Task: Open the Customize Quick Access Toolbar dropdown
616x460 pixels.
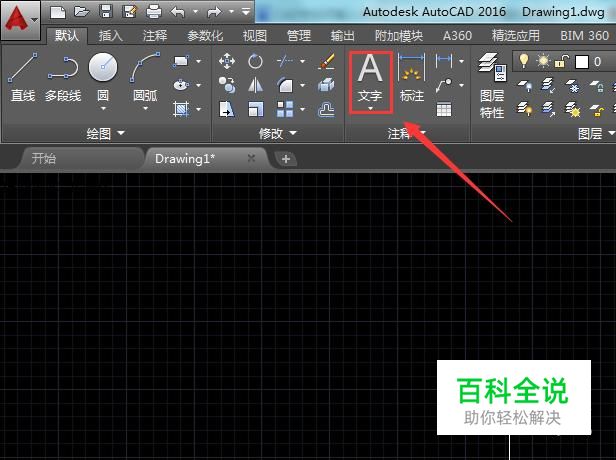Action: point(246,12)
